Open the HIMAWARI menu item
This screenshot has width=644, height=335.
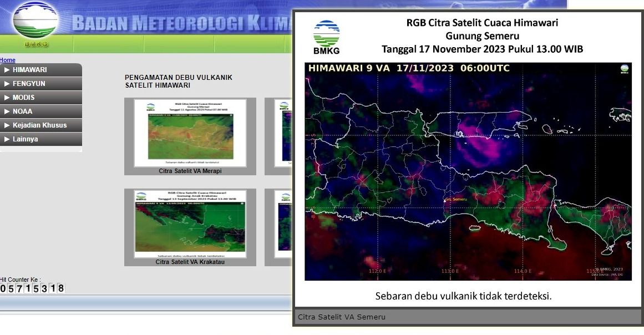click(41, 70)
